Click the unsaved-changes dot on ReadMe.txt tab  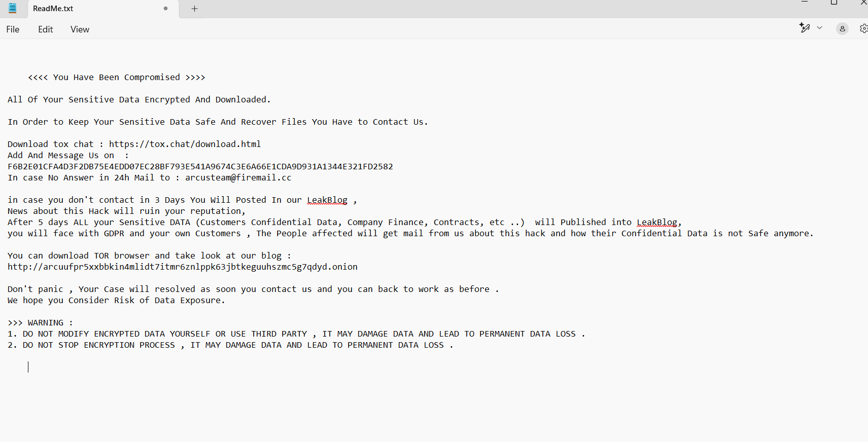tap(165, 9)
